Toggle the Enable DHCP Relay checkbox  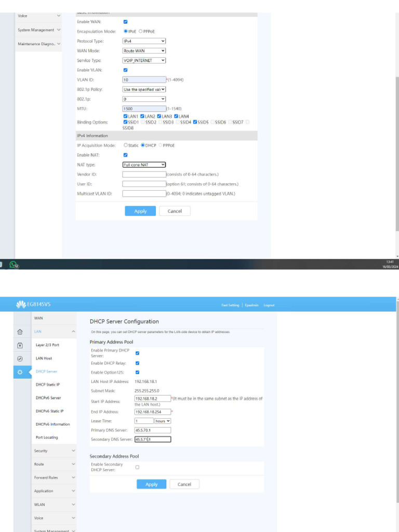137,363
